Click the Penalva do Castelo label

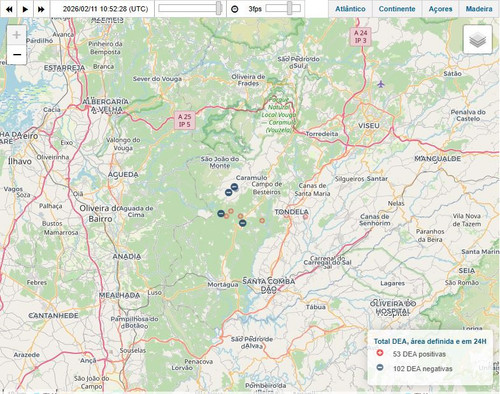click(x=468, y=115)
